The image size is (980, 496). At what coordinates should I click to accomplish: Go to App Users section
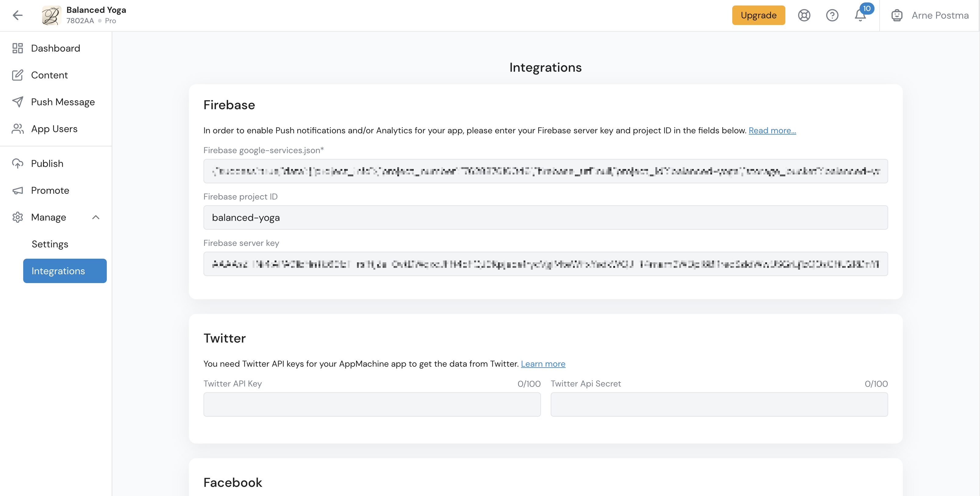(54, 129)
